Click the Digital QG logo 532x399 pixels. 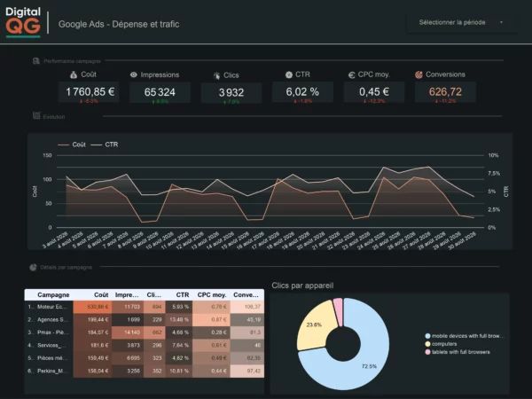23,22
